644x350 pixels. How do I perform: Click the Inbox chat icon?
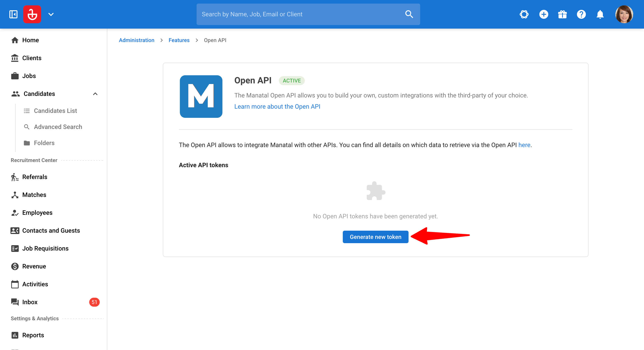15,302
